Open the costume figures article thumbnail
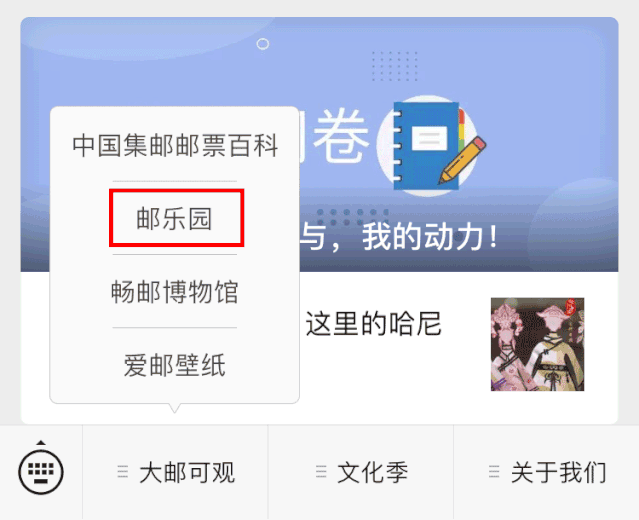This screenshot has height=520, width=639. point(537,344)
